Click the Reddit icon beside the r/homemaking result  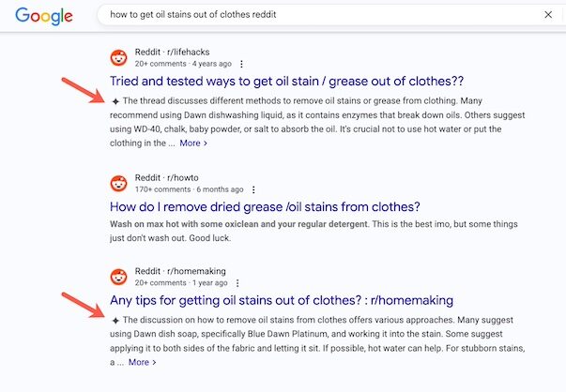coord(119,276)
